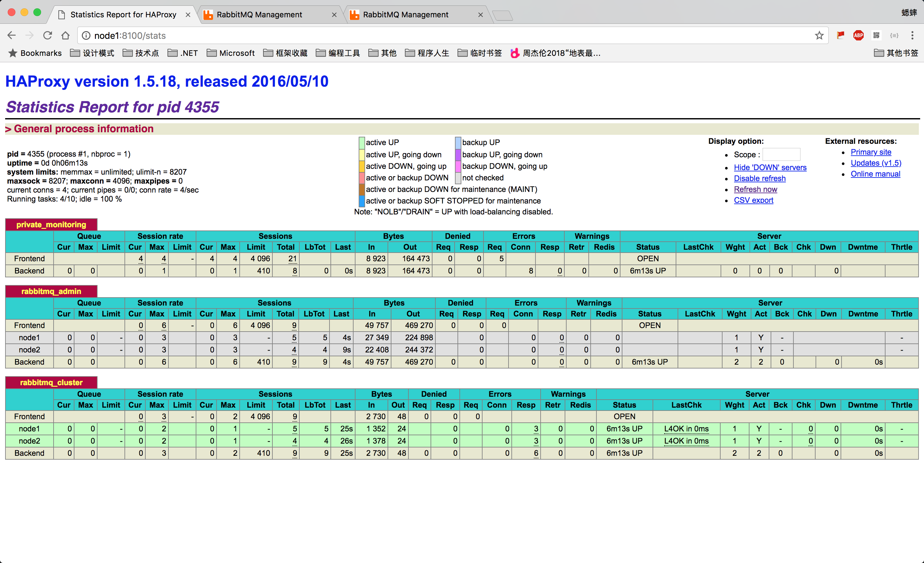Click the browser forward arrow
This screenshot has height=563, width=924.
coord(29,35)
